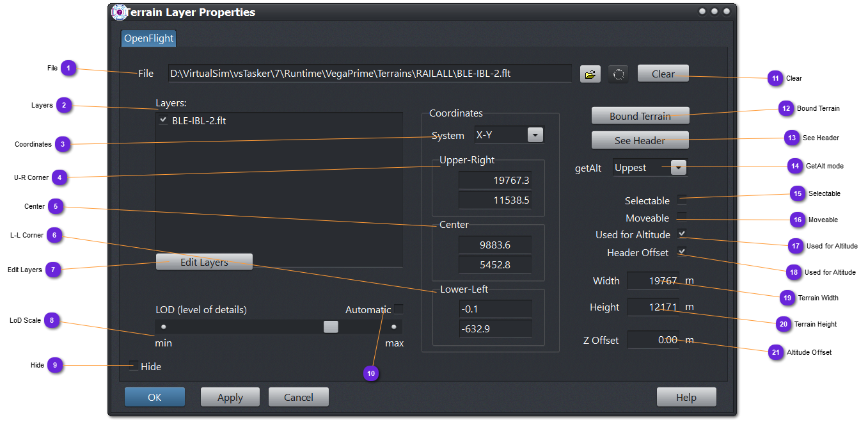
Task: Enable Automatic LOD checkbox
Action: coord(398,309)
